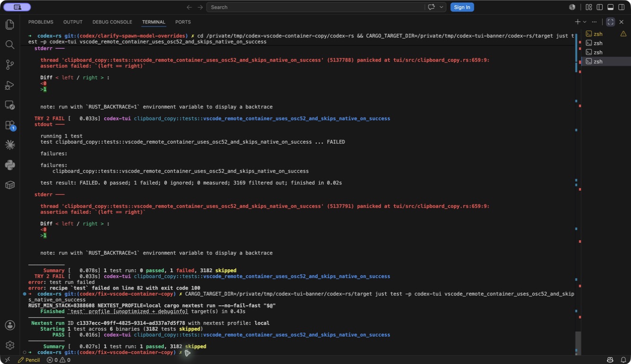The width and height of the screenshot is (631, 364).
Task: Click the PASS test result line
Action: [x=221, y=335]
